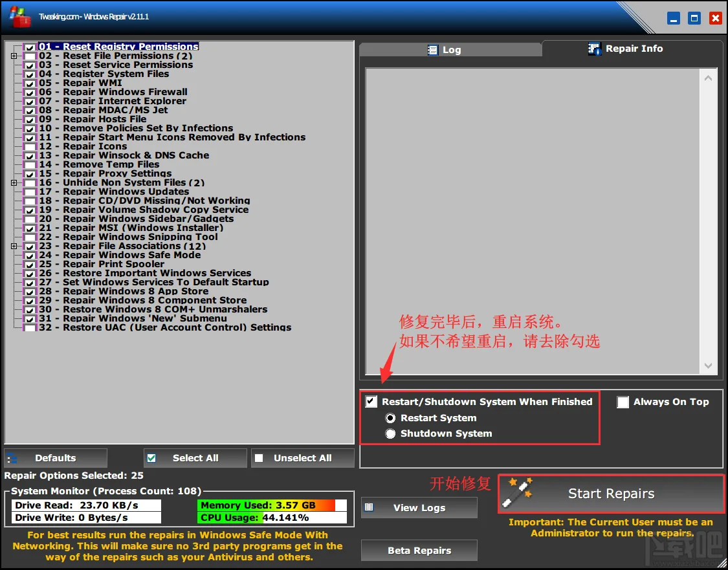
Task: Click Unselect All repairs
Action: click(x=303, y=458)
